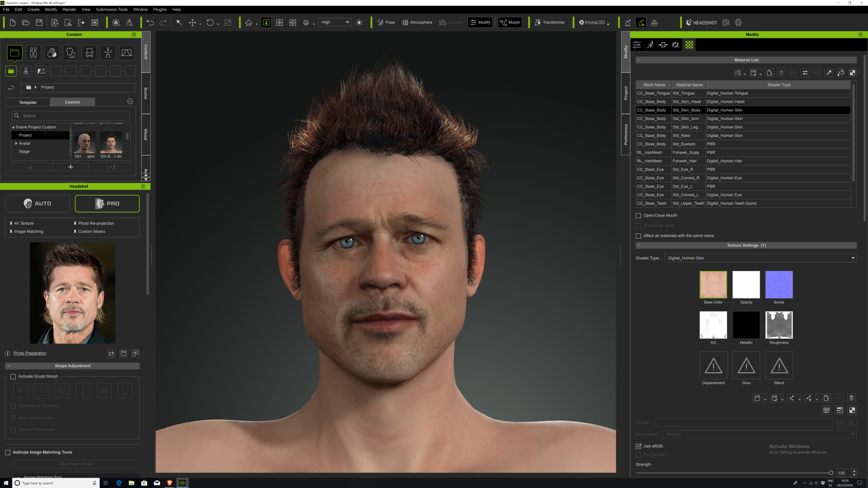Select the DH...skin project thumbnail
868x488 pixels.
tap(85, 145)
